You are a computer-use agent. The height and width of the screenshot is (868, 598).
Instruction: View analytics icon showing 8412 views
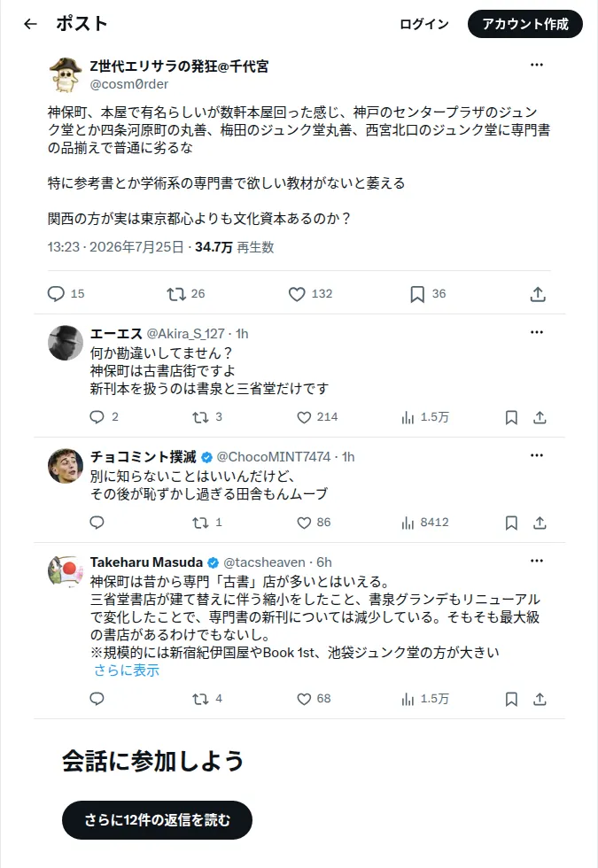point(408,523)
